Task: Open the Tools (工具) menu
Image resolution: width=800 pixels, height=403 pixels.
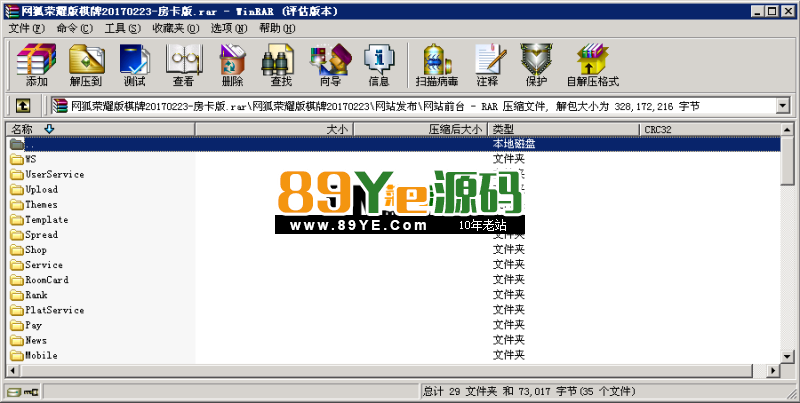Action: (x=122, y=28)
